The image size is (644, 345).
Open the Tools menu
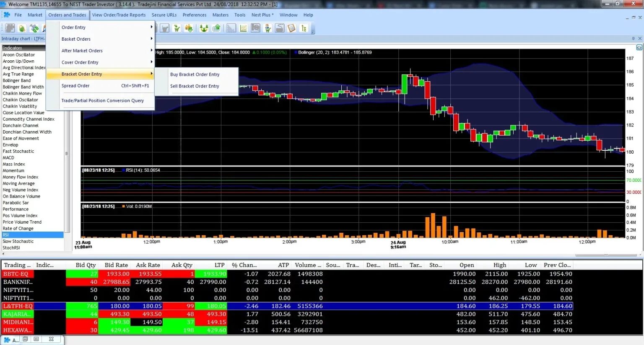240,15
